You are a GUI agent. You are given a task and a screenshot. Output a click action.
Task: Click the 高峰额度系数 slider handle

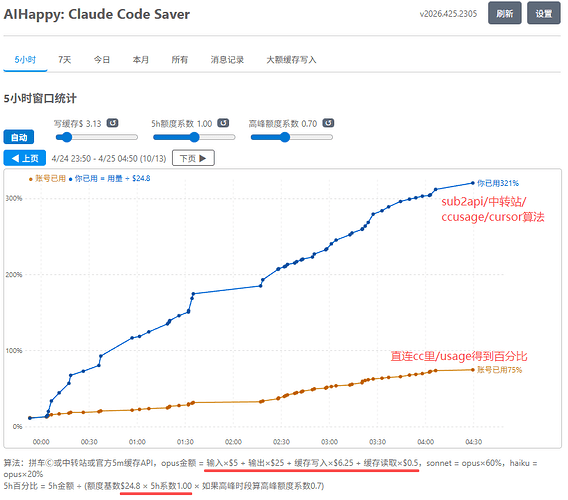[x=285, y=137]
